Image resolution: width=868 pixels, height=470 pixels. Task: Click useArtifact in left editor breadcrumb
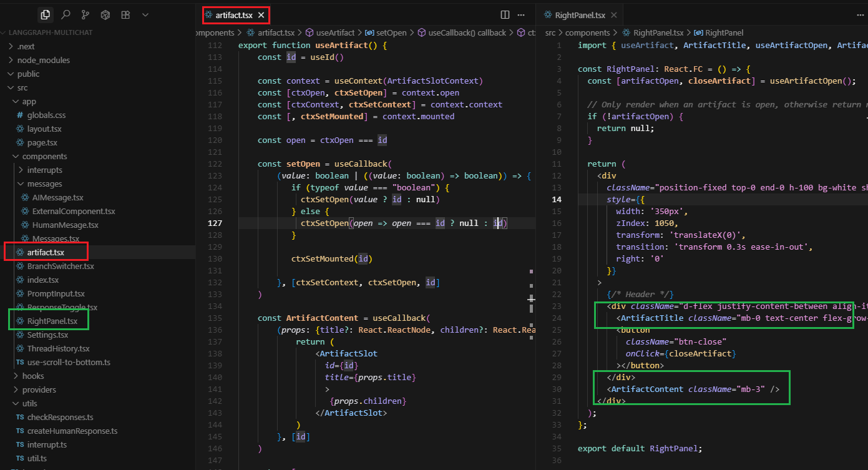click(335, 32)
